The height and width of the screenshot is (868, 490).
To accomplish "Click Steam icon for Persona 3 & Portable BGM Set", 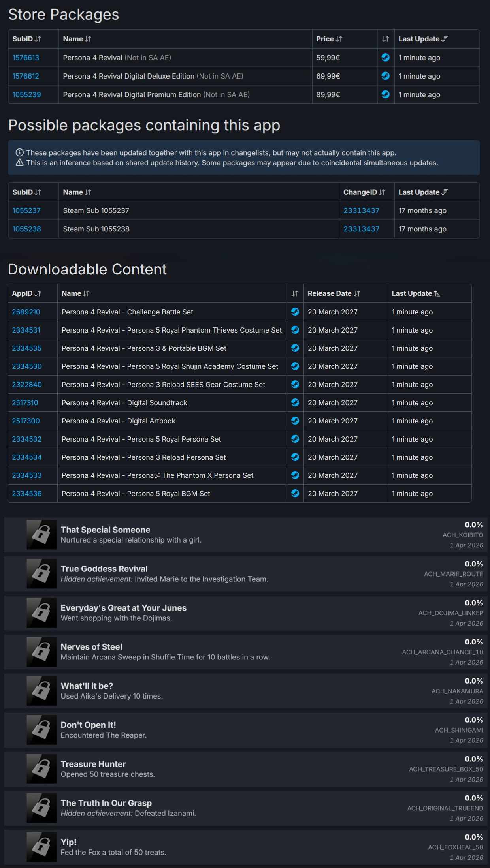I will tap(295, 348).
